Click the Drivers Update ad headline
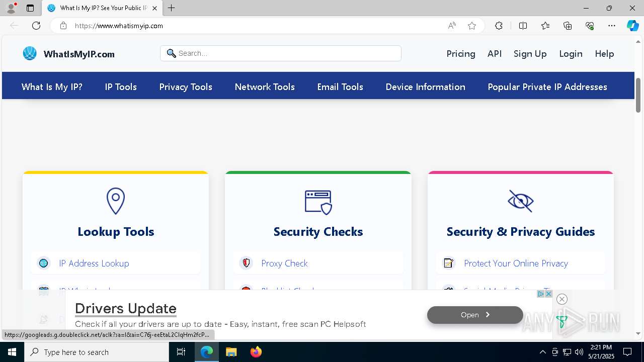 coord(126,308)
